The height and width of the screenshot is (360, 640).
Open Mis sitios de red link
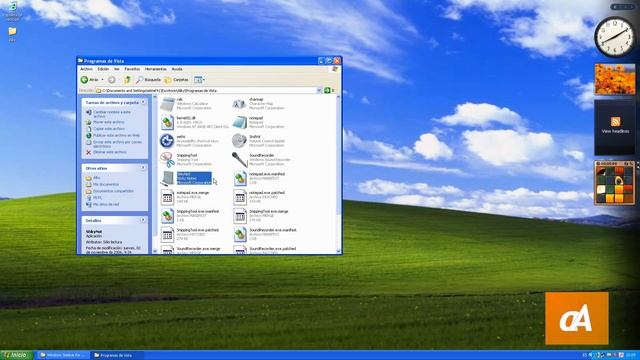(106, 204)
